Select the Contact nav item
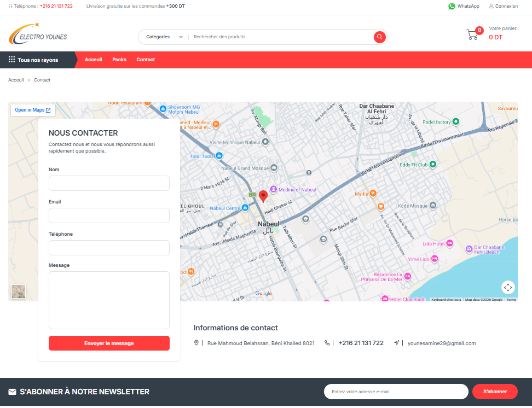 [146, 60]
